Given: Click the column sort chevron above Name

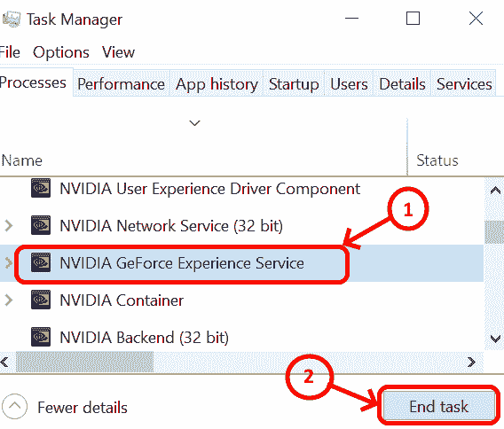Looking at the screenshot, I should pos(195,123).
